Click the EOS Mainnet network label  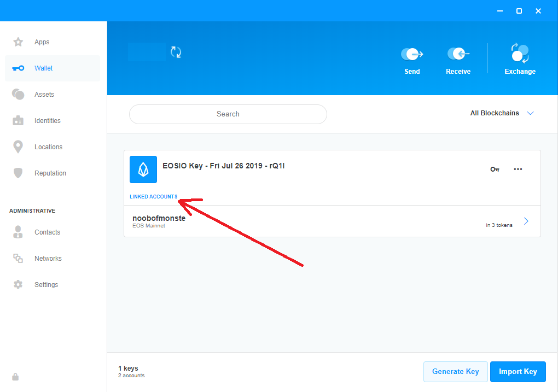click(149, 226)
